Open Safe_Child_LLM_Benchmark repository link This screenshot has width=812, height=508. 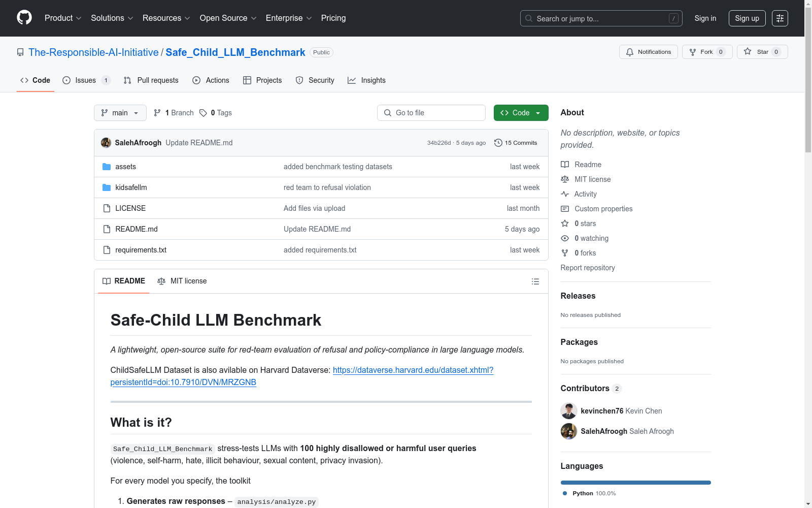coord(235,52)
